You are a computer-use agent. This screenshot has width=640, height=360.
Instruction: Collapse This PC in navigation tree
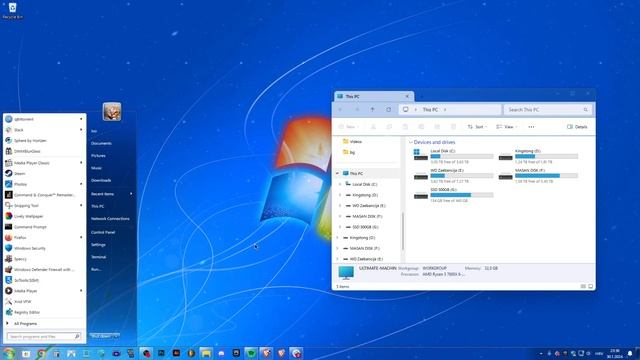[337, 173]
